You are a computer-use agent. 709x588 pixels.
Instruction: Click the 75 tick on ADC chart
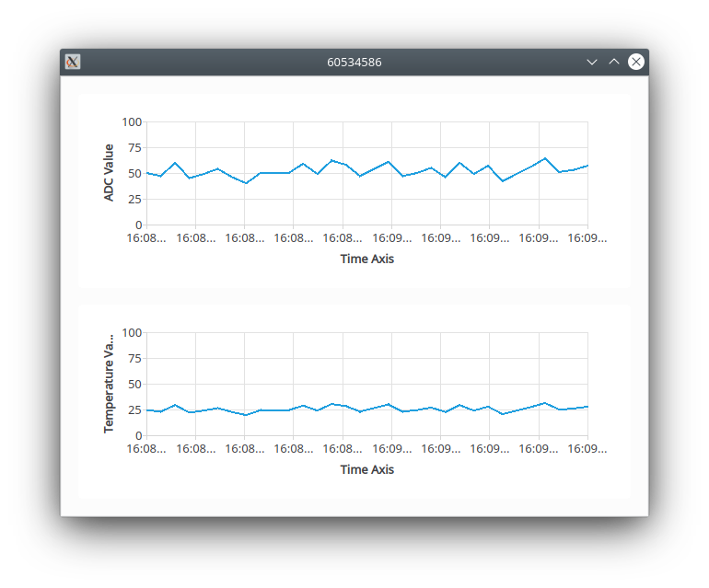click(x=134, y=148)
